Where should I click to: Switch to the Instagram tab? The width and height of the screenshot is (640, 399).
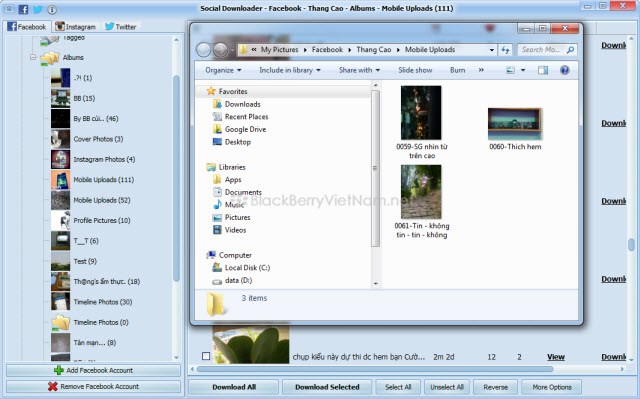coord(76,27)
